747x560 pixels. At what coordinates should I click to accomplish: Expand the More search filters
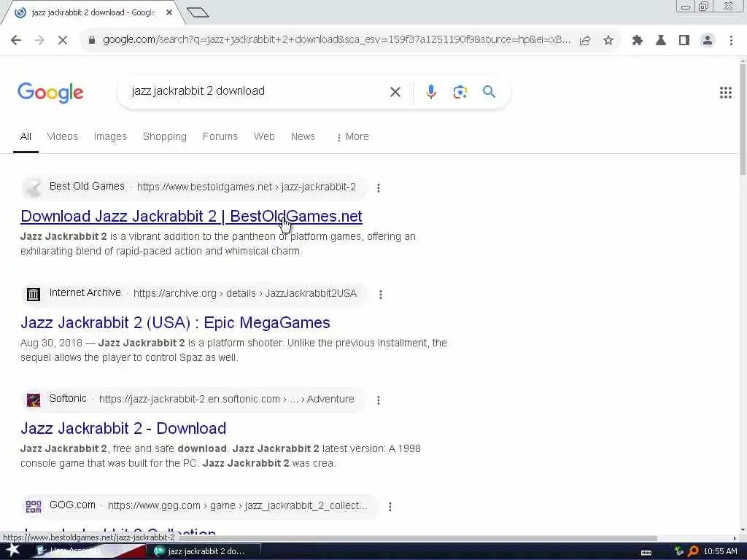pos(352,136)
